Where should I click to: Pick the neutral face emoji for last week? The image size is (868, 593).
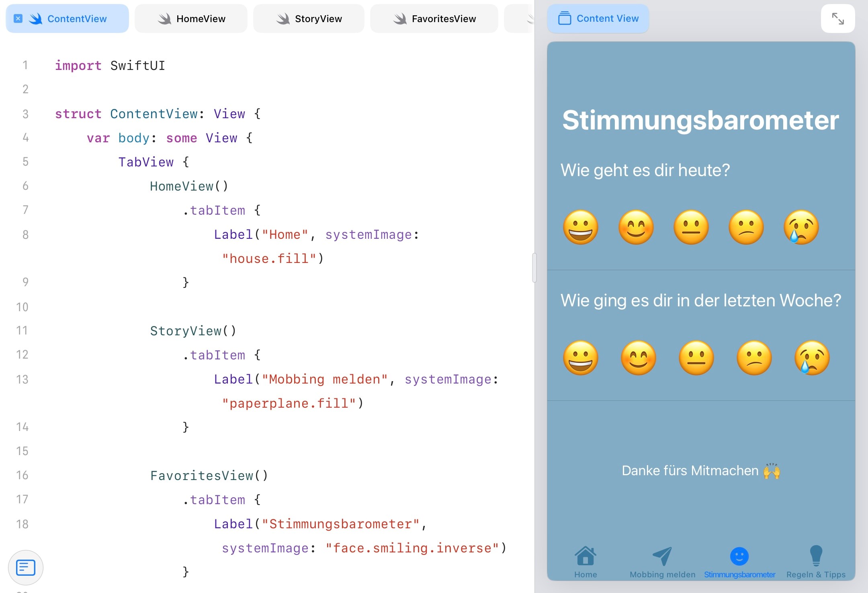coord(696,358)
